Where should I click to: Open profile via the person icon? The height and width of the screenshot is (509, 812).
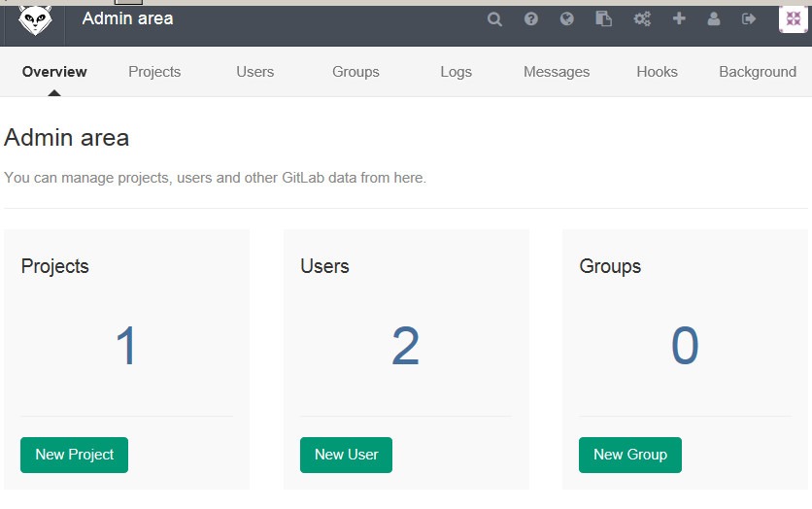(714, 19)
